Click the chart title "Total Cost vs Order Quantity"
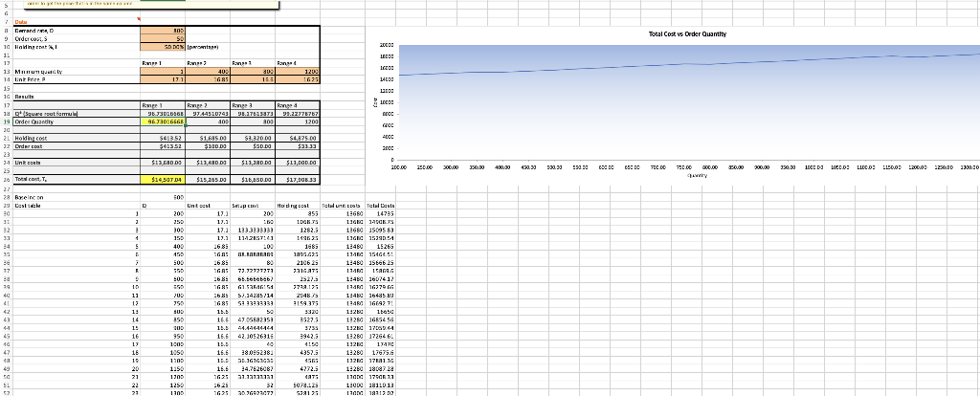 [x=688, y=34]
